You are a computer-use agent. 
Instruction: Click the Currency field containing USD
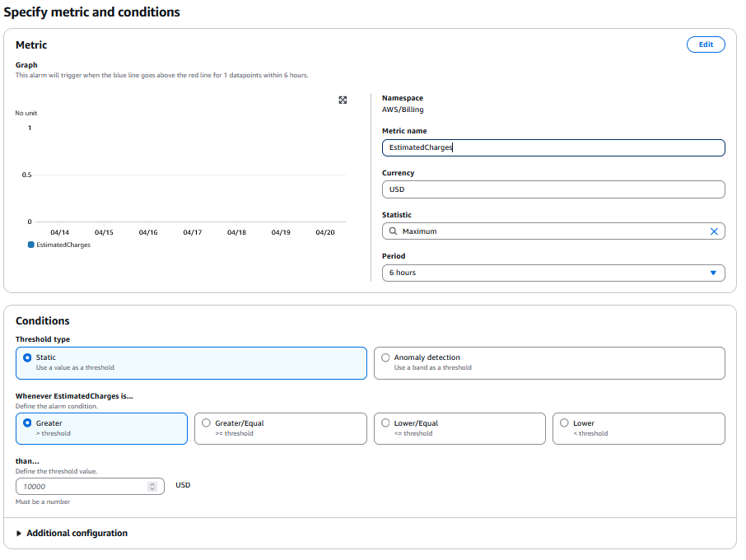[x=553, y=189]
